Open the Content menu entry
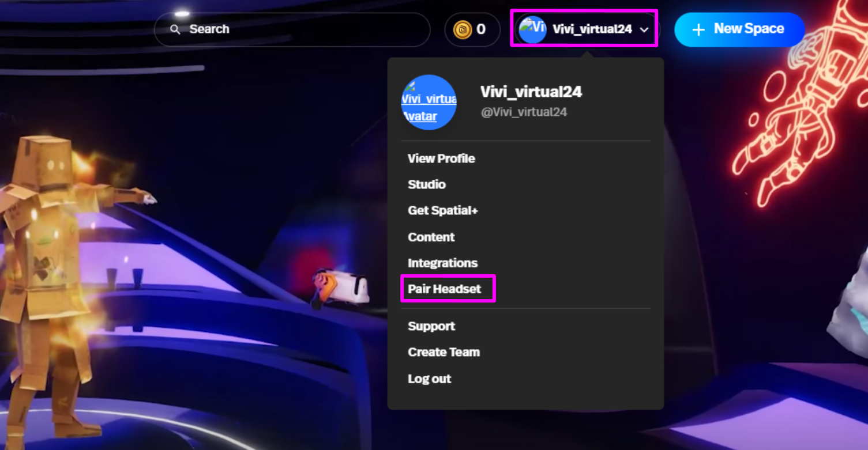 click(431, 237)
